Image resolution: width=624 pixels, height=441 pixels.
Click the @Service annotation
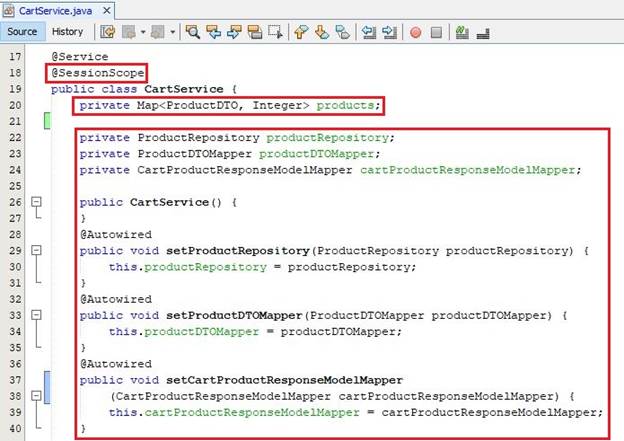pyautogui.click(x=80, y=57)
